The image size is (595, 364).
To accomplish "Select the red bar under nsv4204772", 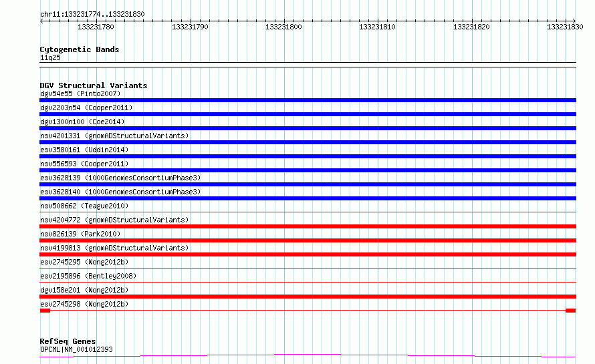I will (x=308, y=226).
